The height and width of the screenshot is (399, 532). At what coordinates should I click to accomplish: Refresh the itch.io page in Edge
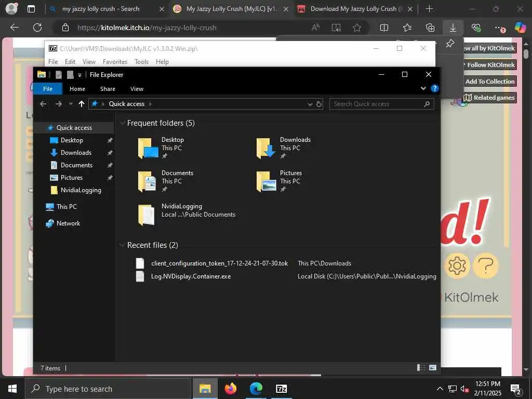[x=37, y=28]
